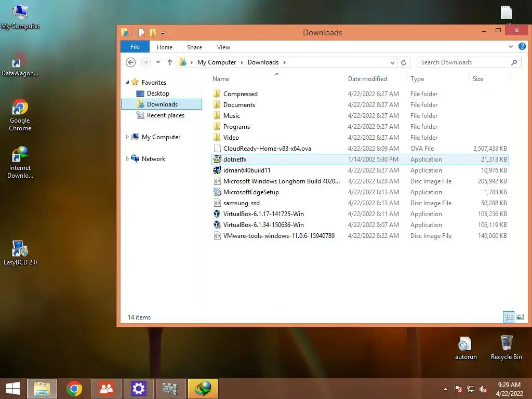The width and height of the screenshot is (532, 399).
Task: Click the muted volume tray icon
Action: (483, 389)
